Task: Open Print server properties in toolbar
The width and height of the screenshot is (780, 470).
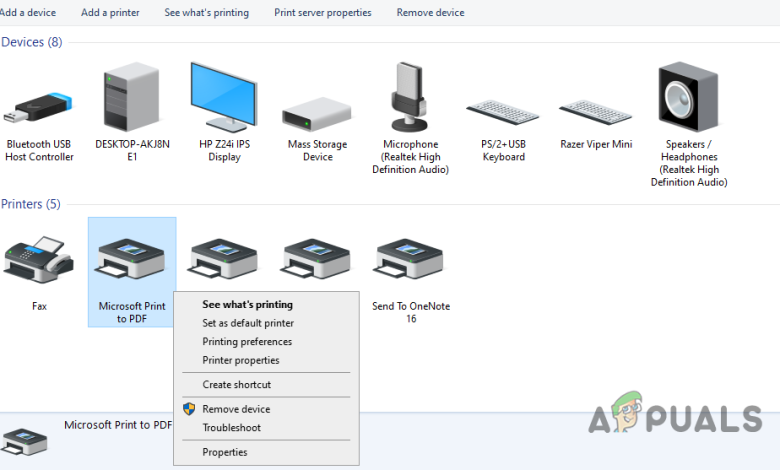Action: pyautogui.click(x=323, y=12)
